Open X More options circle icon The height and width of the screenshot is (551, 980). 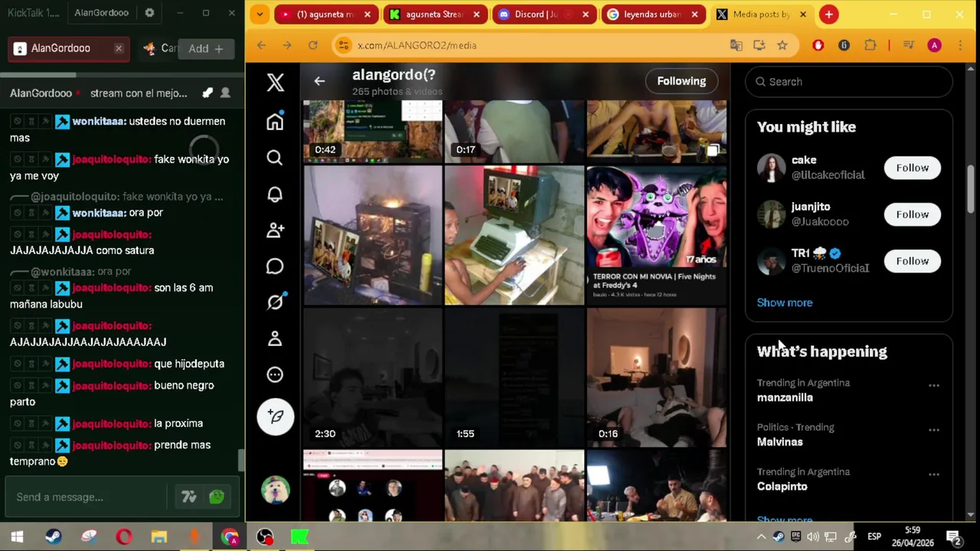click(275, 374)
